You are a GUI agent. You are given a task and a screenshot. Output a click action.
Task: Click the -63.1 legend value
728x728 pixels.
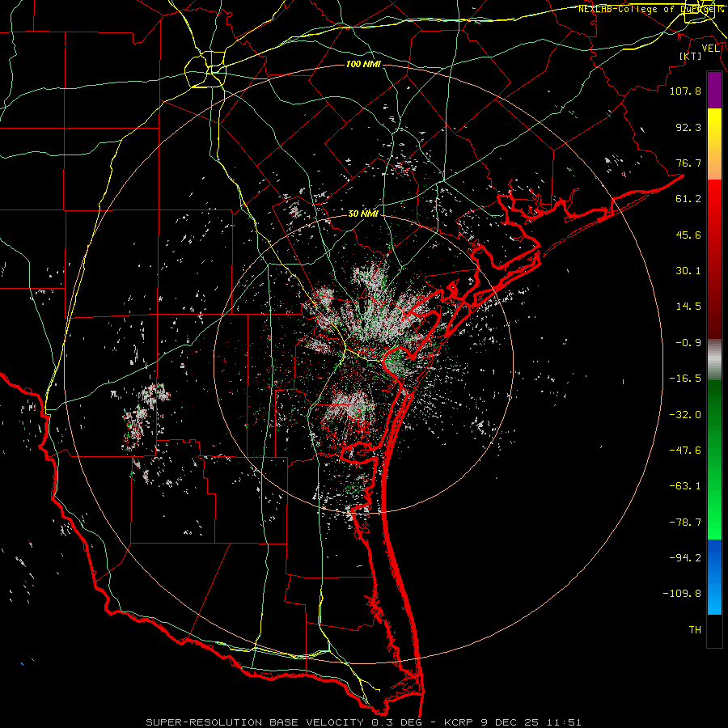coord(685,486)
